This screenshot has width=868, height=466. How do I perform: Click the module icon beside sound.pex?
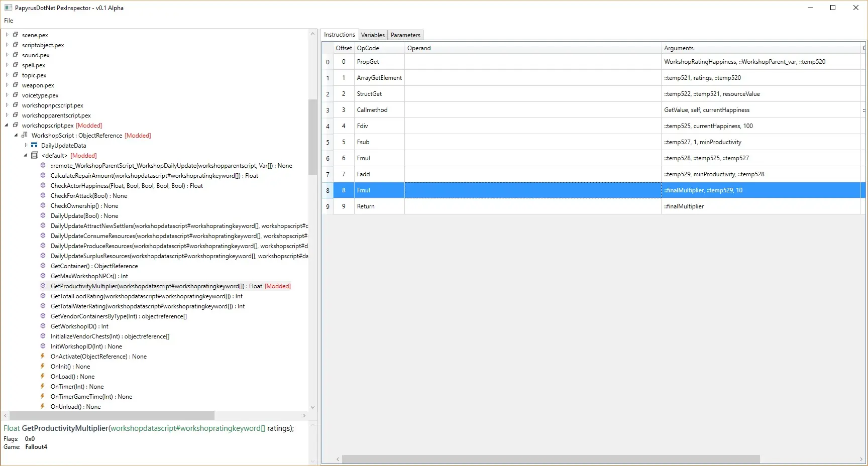coord(17,55)
